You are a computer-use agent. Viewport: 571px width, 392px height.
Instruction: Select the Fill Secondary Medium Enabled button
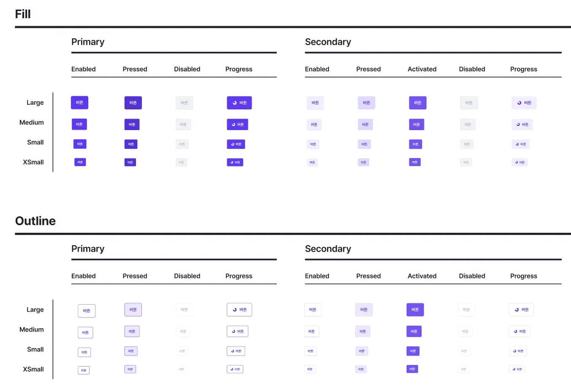314,125
